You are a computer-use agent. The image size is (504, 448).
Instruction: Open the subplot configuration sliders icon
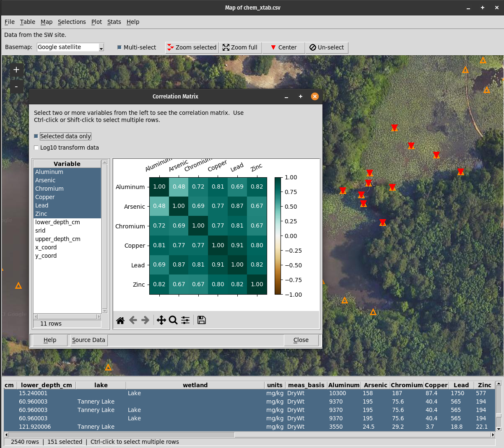pos(185,320)
